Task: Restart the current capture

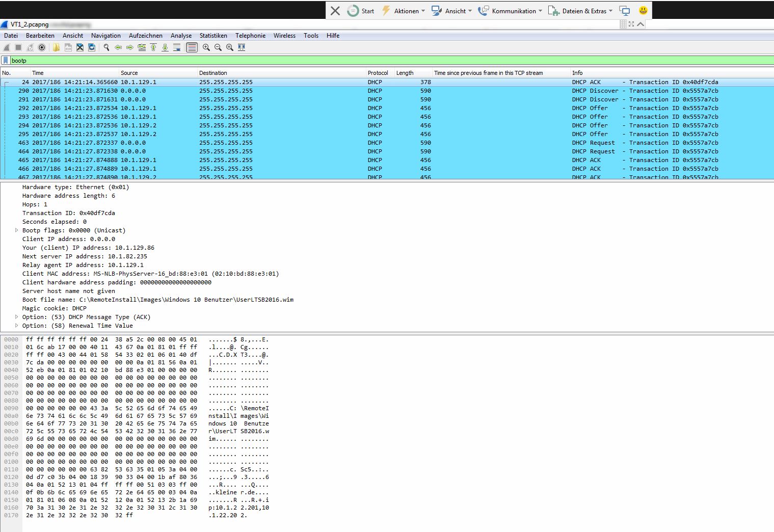Action: (30, 47)
